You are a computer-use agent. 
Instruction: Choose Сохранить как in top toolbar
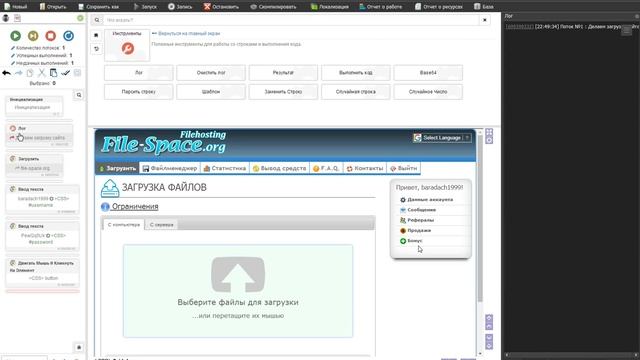coord(98,7)
